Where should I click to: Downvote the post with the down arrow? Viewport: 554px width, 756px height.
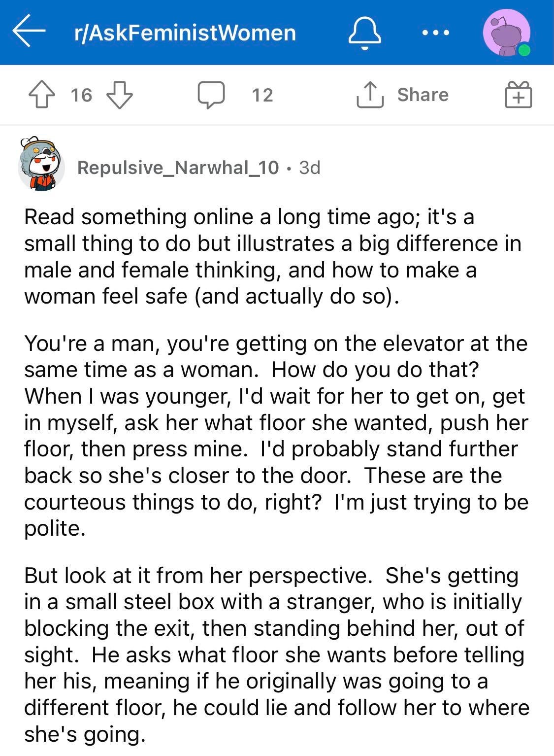click(120, 94)
